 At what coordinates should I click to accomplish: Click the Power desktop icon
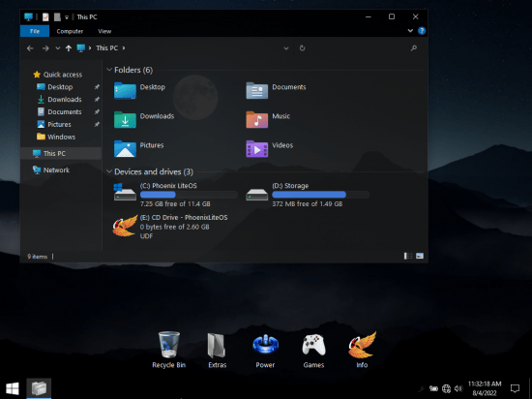(266, 345)
